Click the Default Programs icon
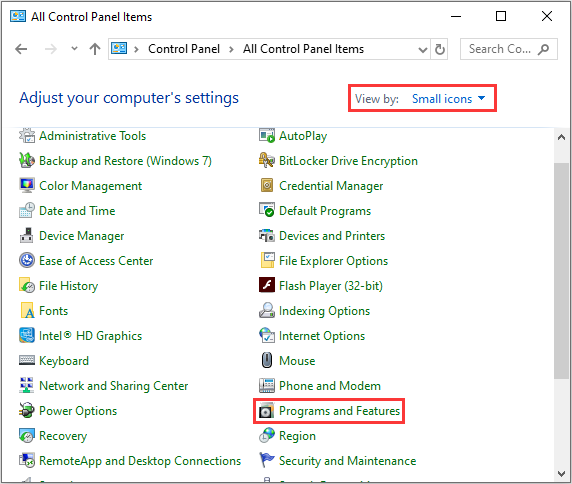 [267, 211]
